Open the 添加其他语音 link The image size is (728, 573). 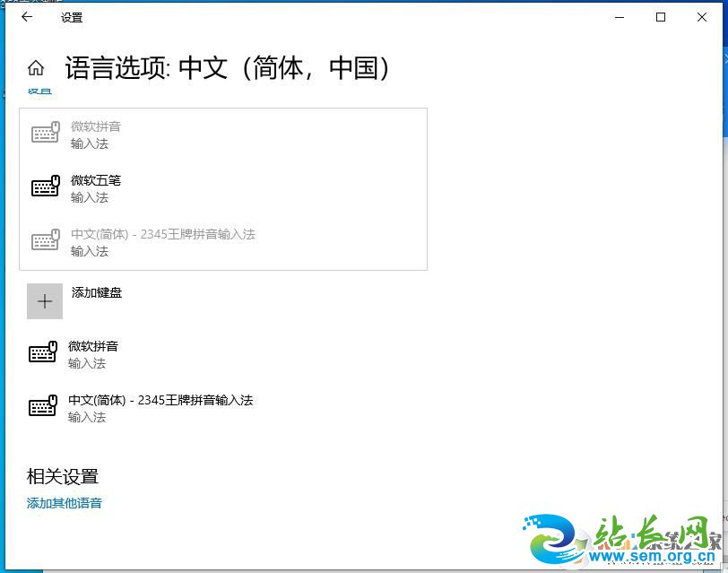[x=64, y=503]
